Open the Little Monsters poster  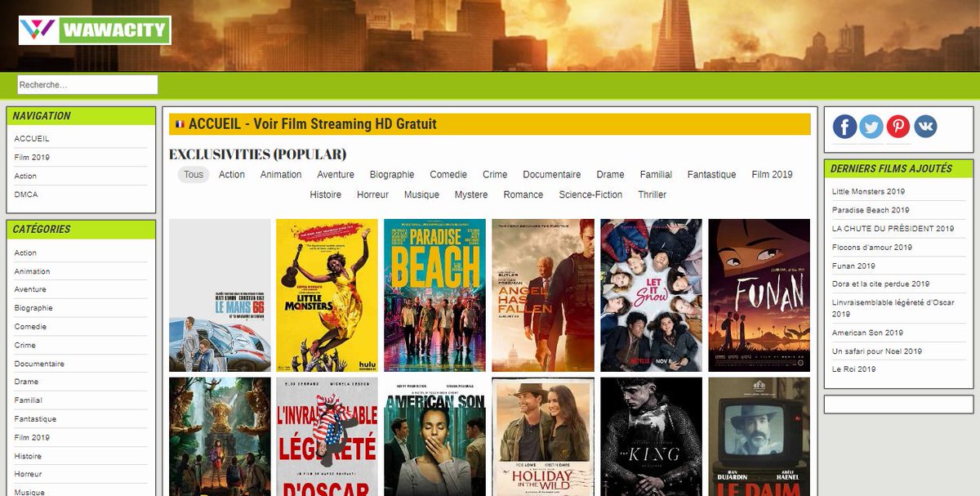point(327,295)
